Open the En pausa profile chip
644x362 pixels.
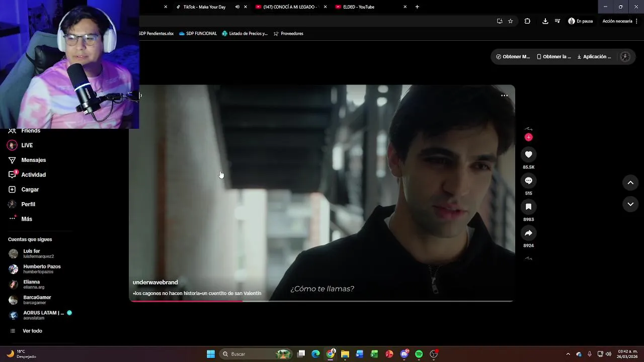581,21
